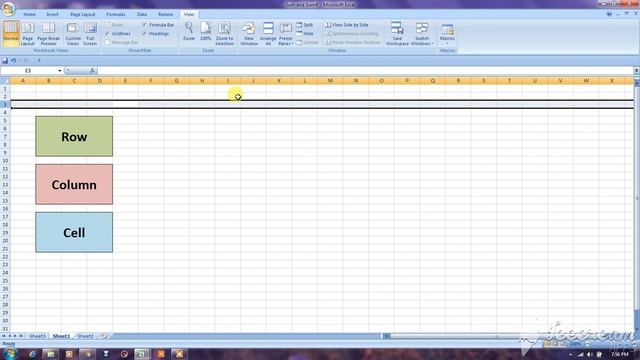Switch to Sheet3 tab
The image size is (640, 360).
pyautogui.click(x=37, y=336)
